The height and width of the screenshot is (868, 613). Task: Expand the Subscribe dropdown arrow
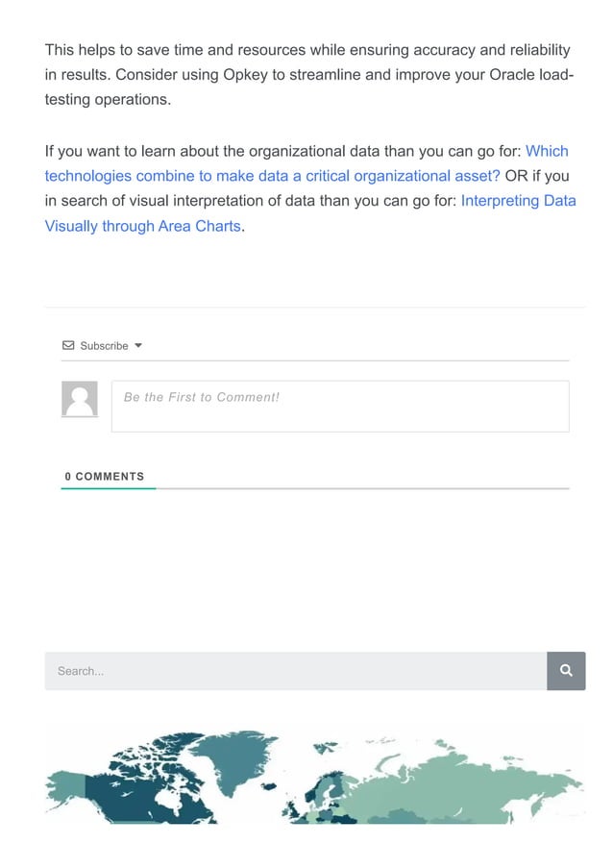coord(138,345)
